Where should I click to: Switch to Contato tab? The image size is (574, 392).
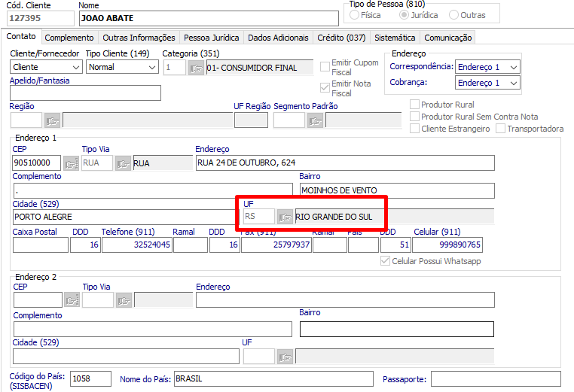21,36
